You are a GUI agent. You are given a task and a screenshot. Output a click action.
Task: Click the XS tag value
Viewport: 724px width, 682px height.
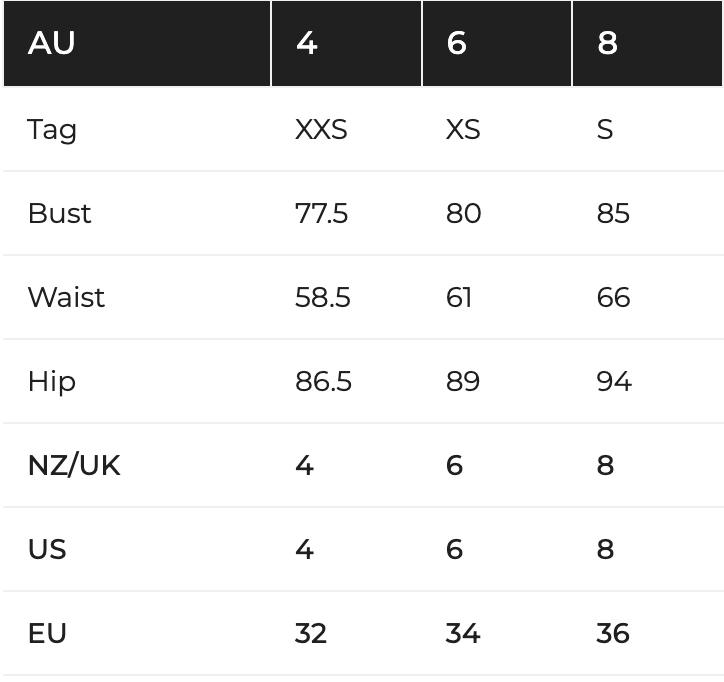tap(463, 129)
